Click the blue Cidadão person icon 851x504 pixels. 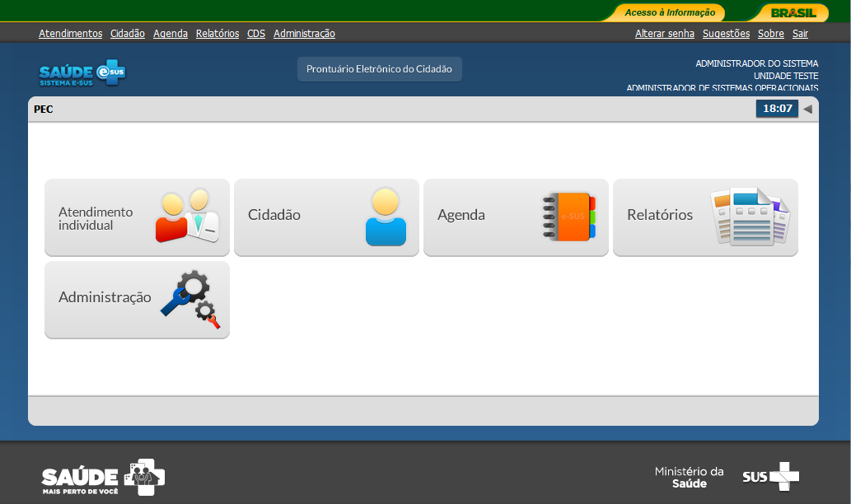point(386,217)
